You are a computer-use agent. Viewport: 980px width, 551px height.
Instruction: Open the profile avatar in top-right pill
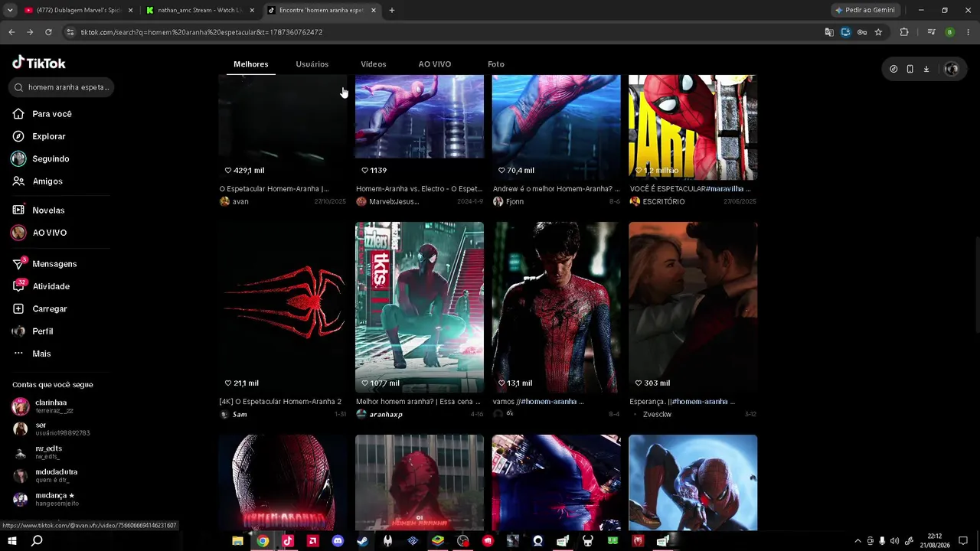[951, 69]
